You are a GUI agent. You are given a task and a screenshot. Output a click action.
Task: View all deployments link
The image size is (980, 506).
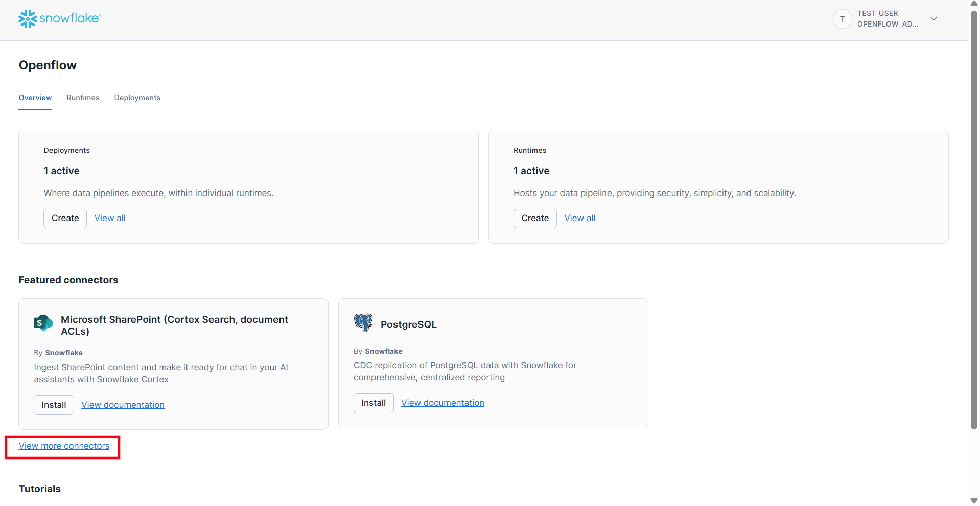click(110, 218)
